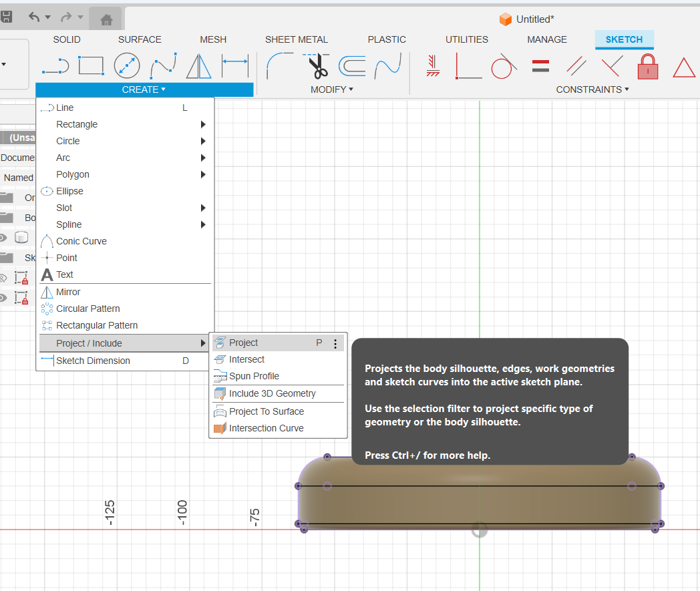Switch to the UTILITIES tab
The height and width of the screenshot is (591, 700).
(x=466, y=39)
